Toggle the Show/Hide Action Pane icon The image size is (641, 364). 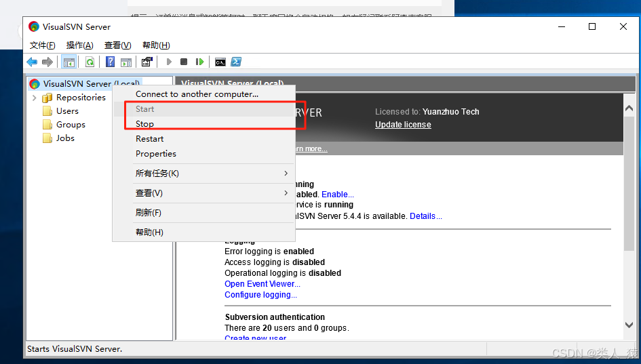pos(126,62)
